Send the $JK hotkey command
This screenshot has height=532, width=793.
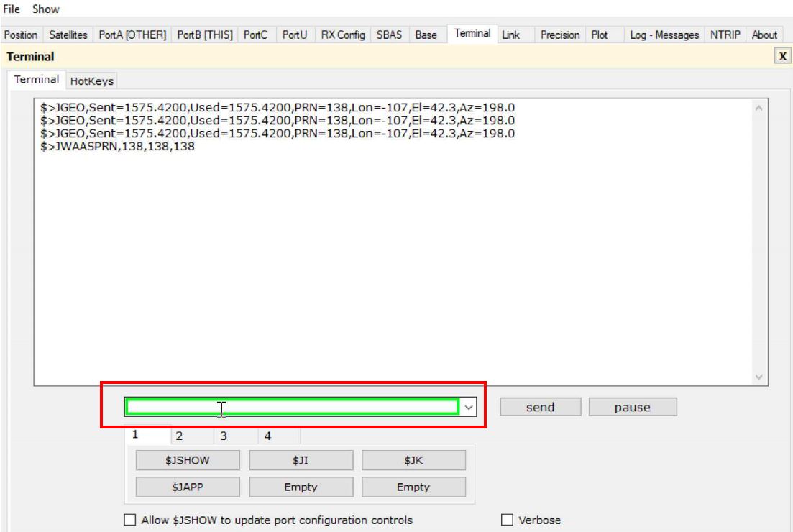[413, 460]
